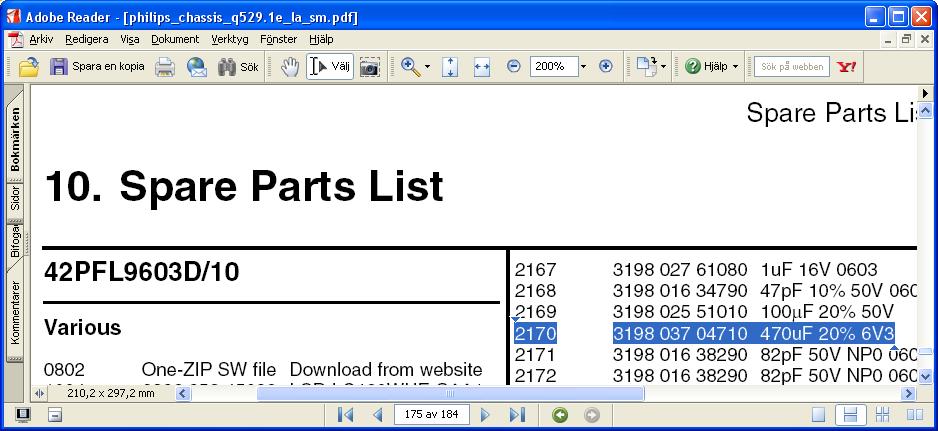
Task: Click the Email envelope icon
Action: (197, 67)
